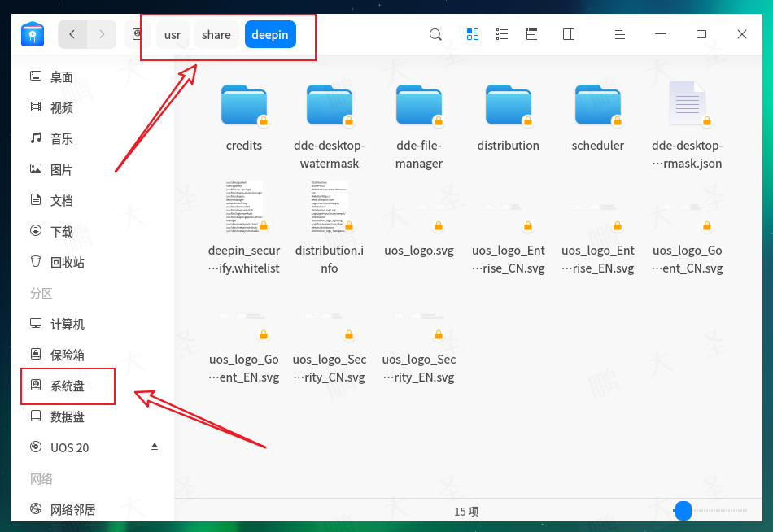Viewport: 773px width, 532px height.
Task: Switch to tree view mode
Action: tap(531, 34)
